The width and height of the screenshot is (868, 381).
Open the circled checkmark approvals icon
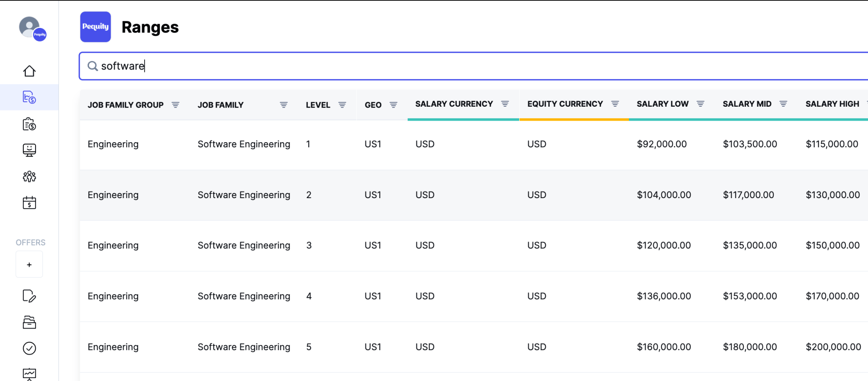point(29,348)
